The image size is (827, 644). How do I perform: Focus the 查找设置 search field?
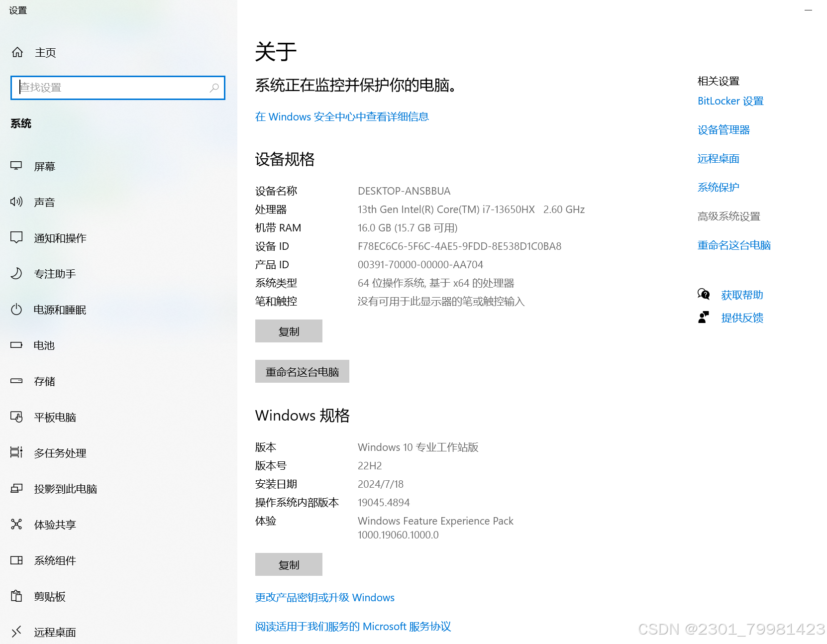click(118, 88)
